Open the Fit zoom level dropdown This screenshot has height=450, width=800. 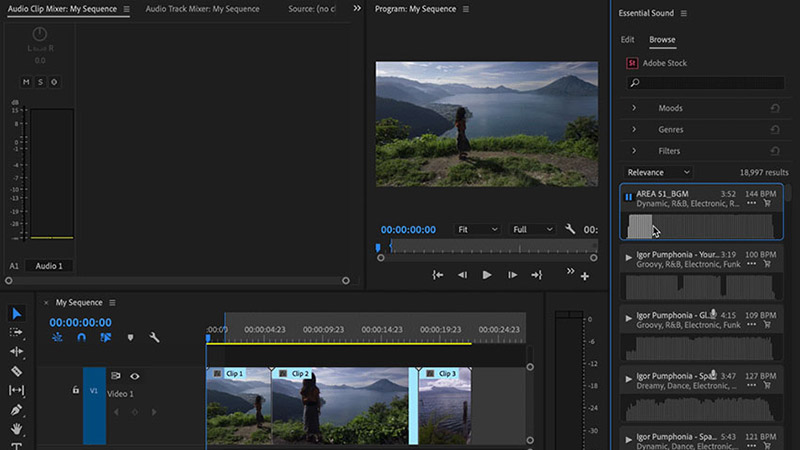(477, 229)
